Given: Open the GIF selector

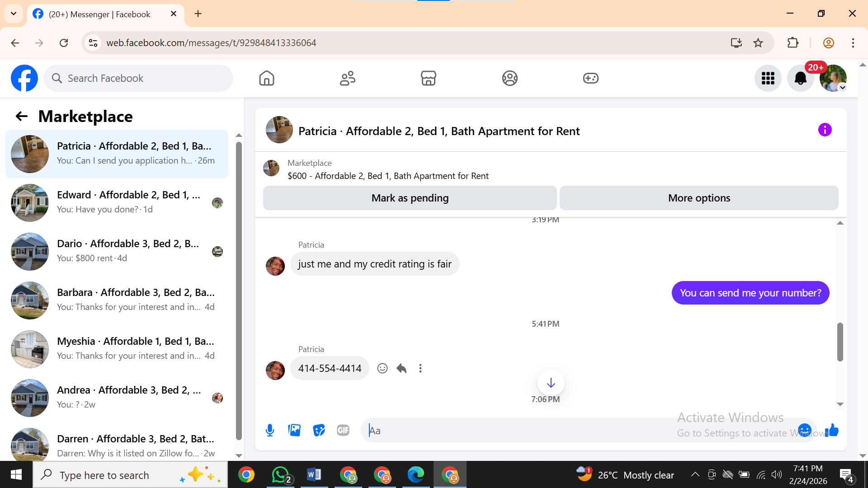Looking at the screenshot, I should [x=343, y=430].
